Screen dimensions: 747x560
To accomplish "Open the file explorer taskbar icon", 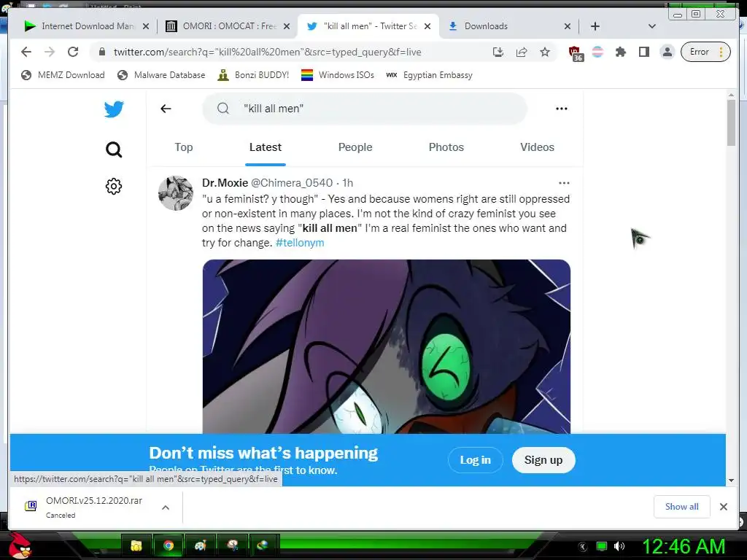I will (136, 545).
